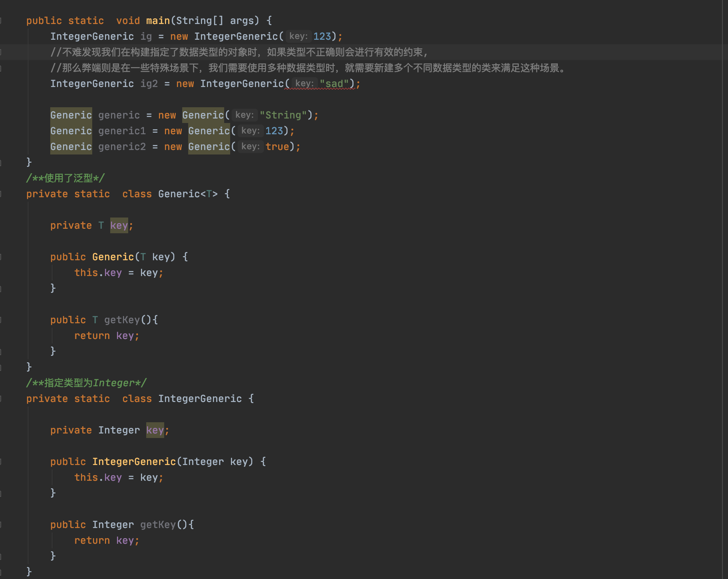This screenshot has height=579, width=728.
Task: Click the main method name
Action: (x=158, y=21)
